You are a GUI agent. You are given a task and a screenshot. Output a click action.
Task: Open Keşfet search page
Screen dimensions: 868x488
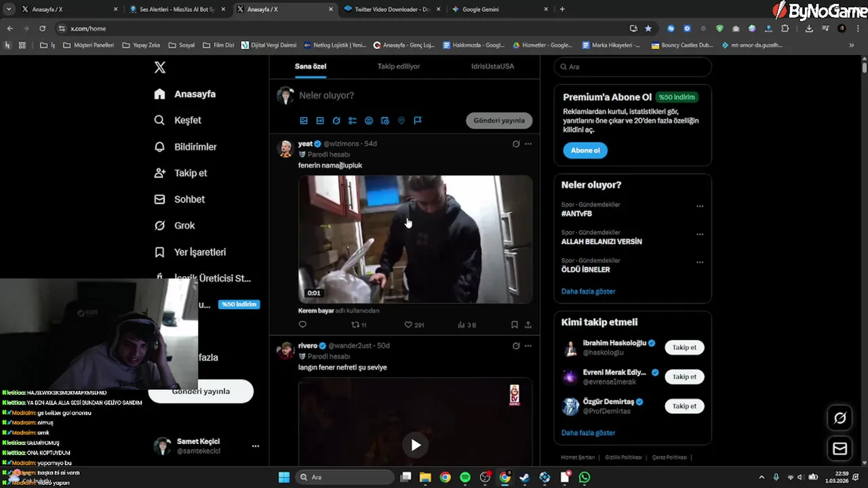(x=178, y=120)
